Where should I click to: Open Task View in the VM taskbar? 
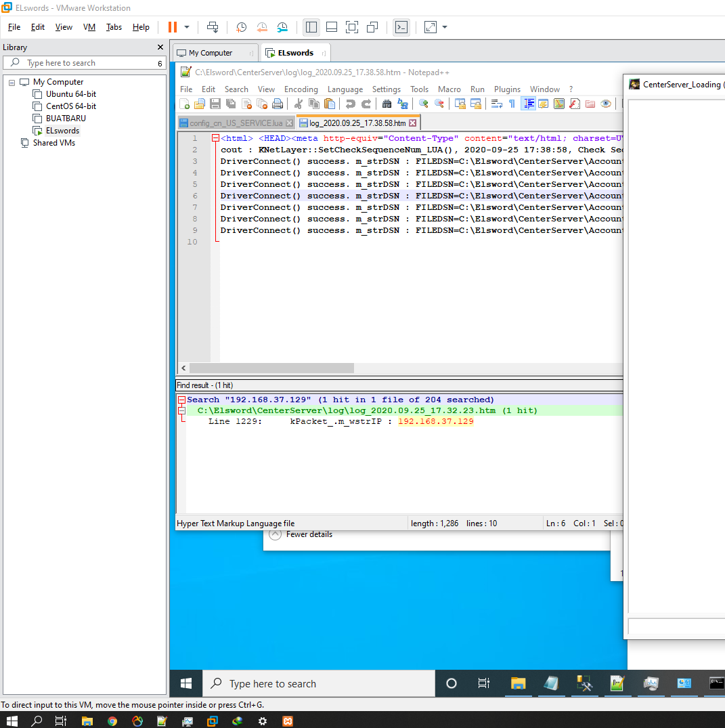pos(483,683)
